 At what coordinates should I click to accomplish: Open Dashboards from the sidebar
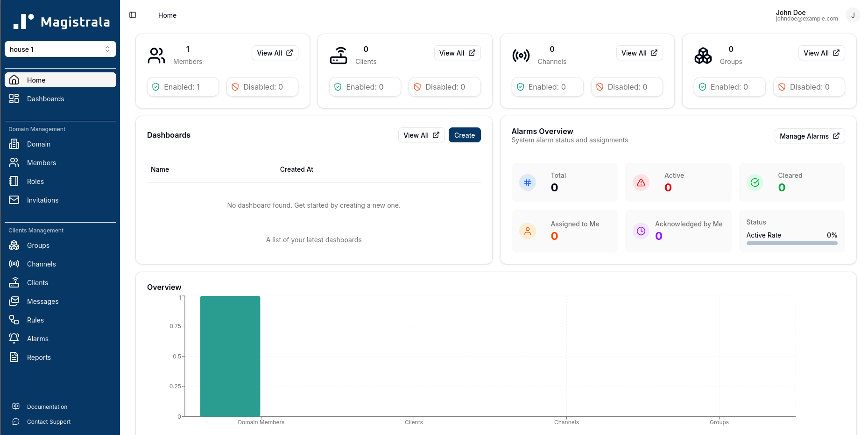pyautogui.click(x=45, y=99)
